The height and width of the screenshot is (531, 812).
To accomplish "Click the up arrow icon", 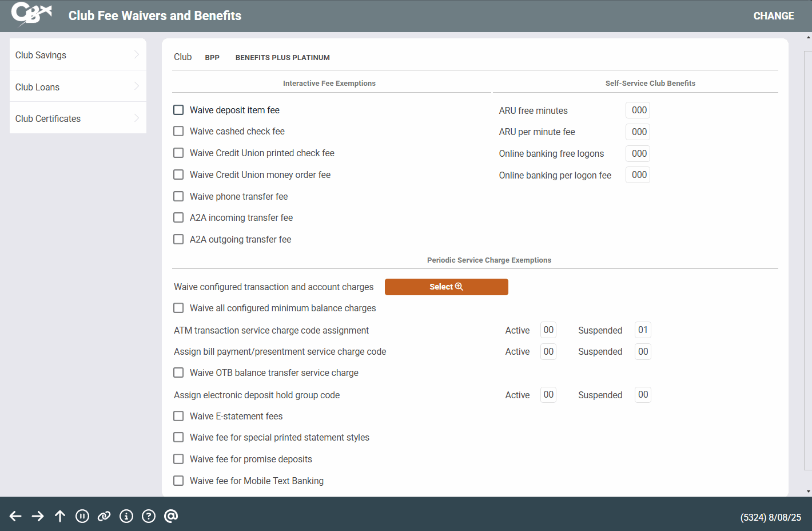I will click(60, 516).
